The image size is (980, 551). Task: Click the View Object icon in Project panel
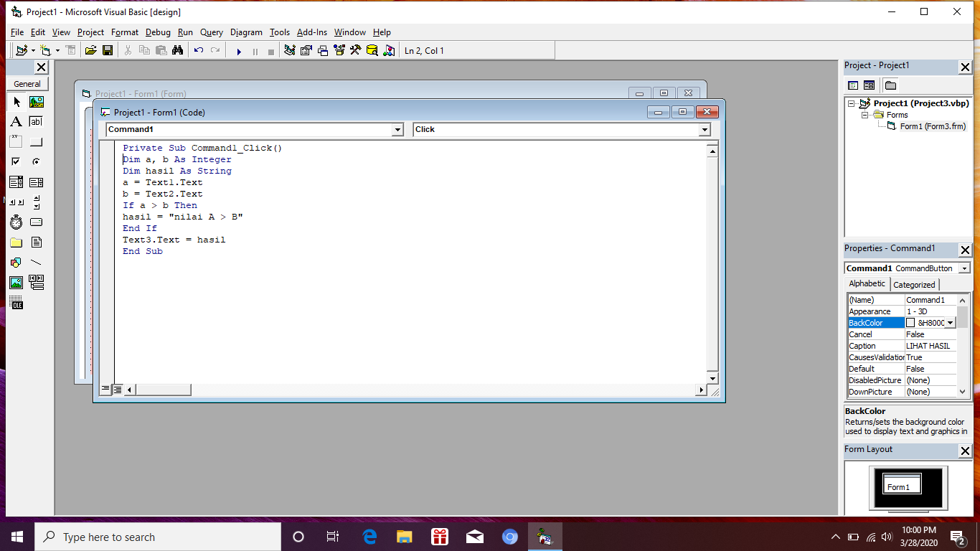869,85
